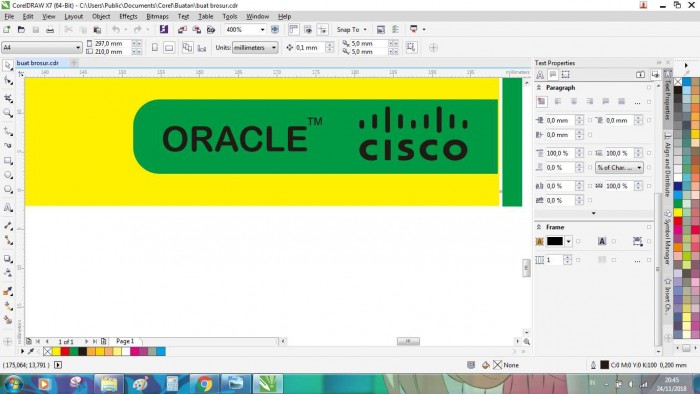Open the Effects menu
700x394 pixels.
(128, 17)
